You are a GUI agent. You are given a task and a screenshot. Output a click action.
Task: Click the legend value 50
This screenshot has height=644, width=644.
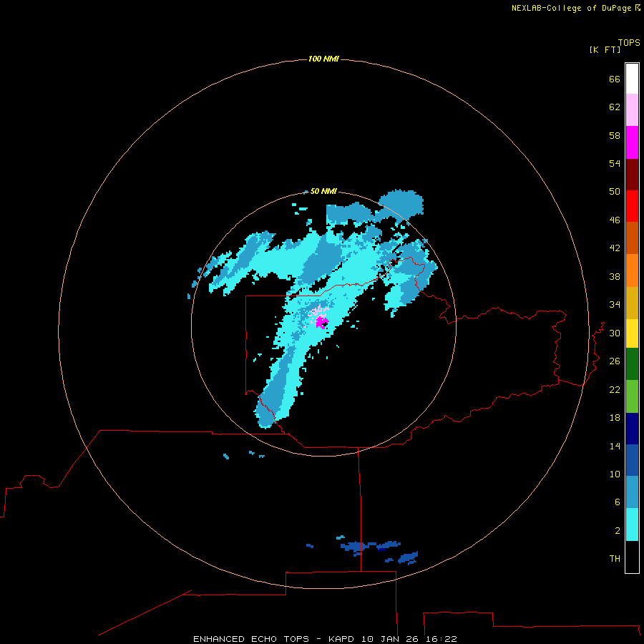pos(615,191)
